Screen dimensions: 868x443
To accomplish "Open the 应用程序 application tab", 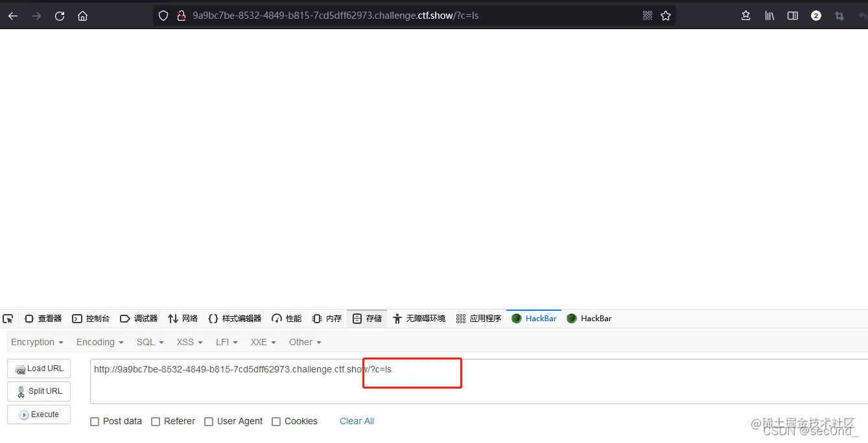I will (x=478, y=319).
